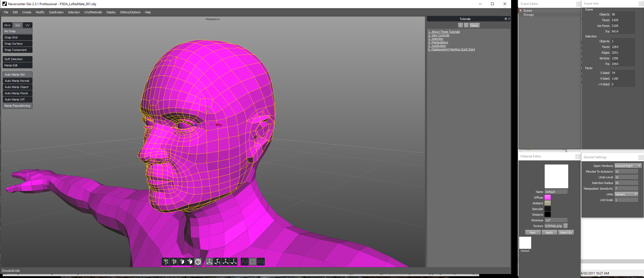Switch to Mod tab
The image size is (644, 278).
point(7,25)
